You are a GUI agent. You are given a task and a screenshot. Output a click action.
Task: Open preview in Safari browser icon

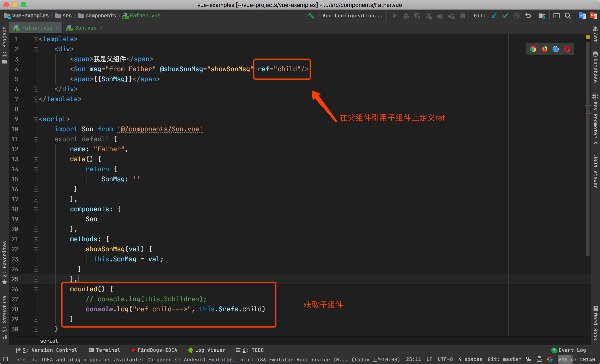point(556,49)
